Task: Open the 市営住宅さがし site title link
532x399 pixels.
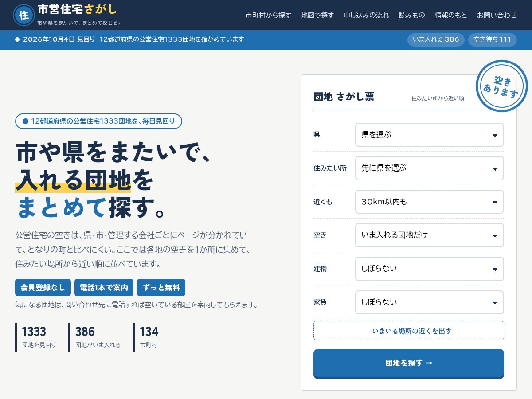Action: click(78, 9)
